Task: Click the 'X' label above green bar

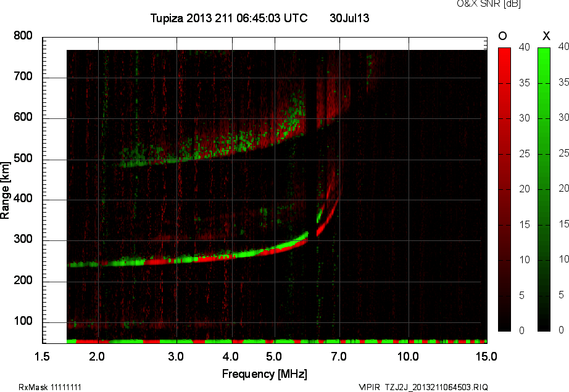Action: [x=546, y=36]
